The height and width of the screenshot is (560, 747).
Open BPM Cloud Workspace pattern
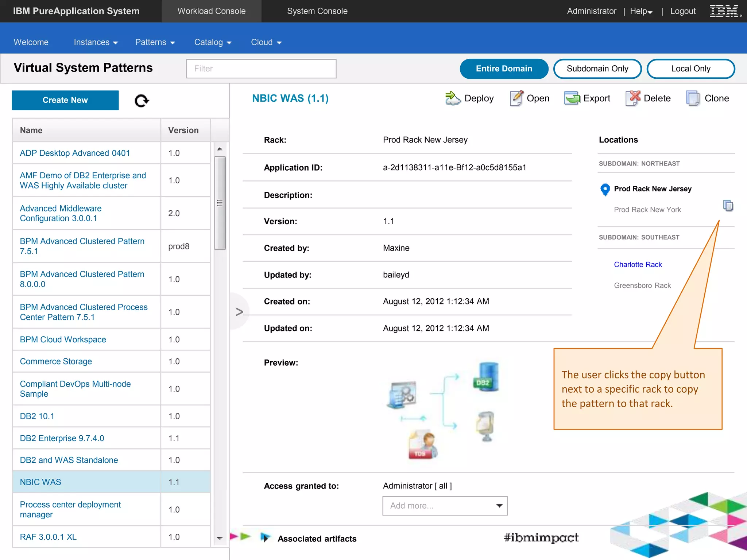click(63, 339)
